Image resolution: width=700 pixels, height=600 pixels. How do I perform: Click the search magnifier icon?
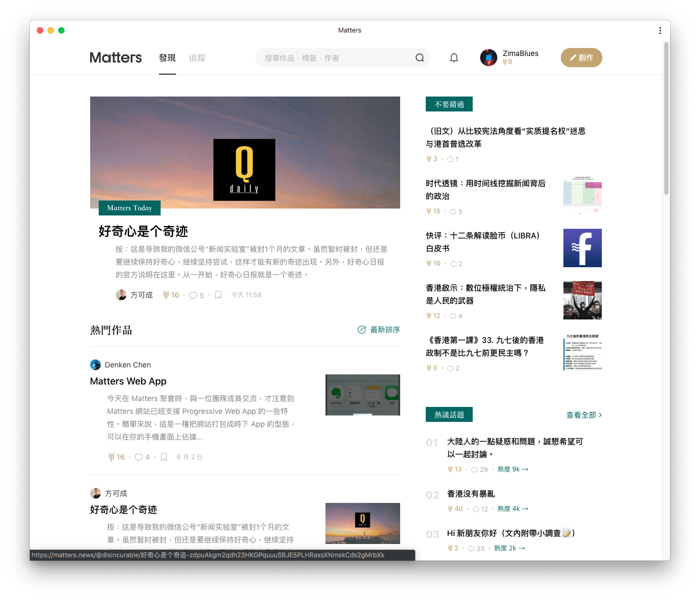[x=420, y=58]
